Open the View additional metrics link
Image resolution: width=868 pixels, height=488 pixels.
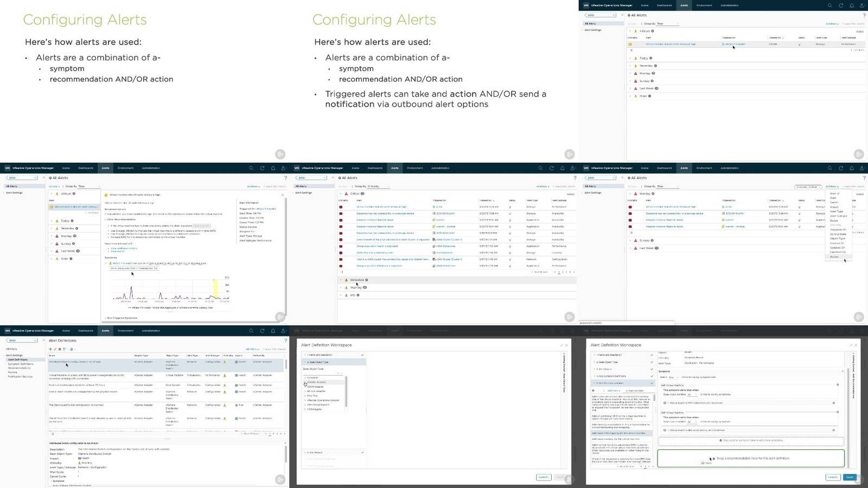124,248
